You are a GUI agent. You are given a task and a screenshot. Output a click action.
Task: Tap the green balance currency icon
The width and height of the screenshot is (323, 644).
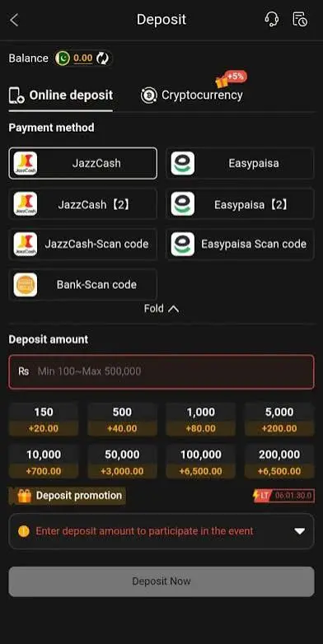(63, 58)
